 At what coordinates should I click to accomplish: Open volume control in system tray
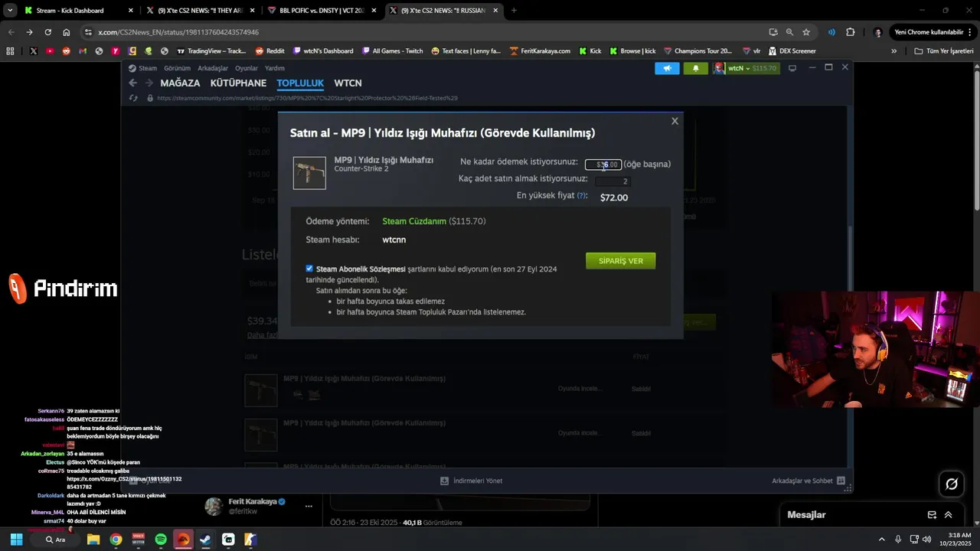(926, 540)
